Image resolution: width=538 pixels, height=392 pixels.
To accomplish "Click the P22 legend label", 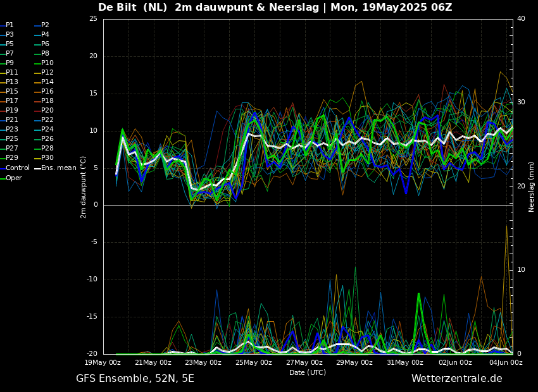I will point(47,119).
